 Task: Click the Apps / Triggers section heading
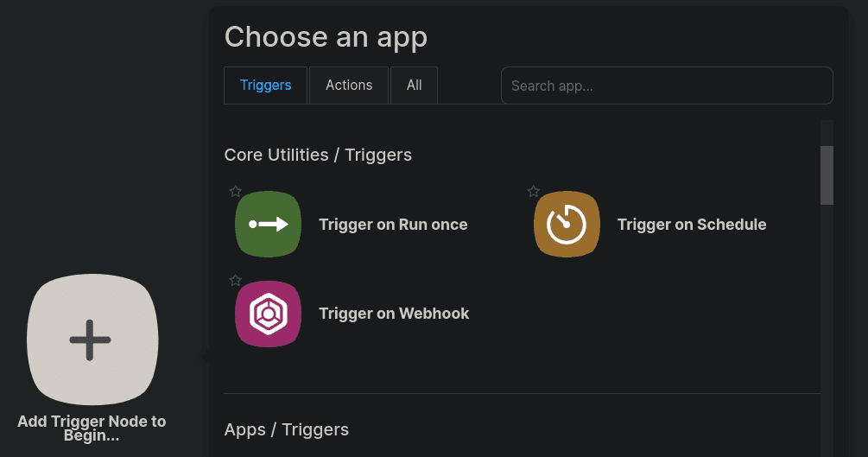coord(286,430)
